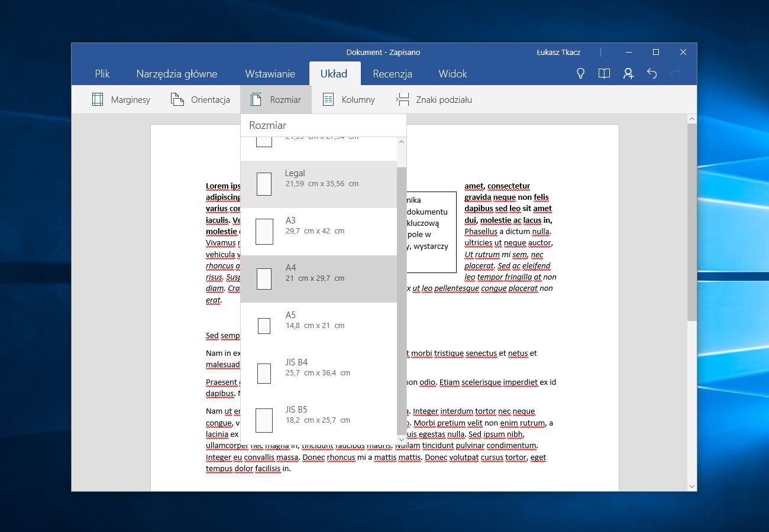This screenshot has height=532, width=769.
Task: Choose the JIS B5 paper size
Action: pos(318,420)
